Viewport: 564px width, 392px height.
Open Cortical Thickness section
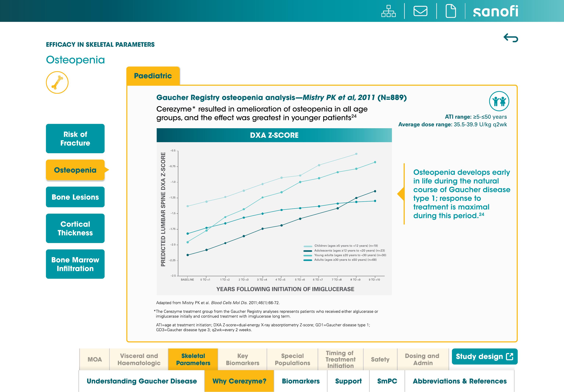(75, 228)
